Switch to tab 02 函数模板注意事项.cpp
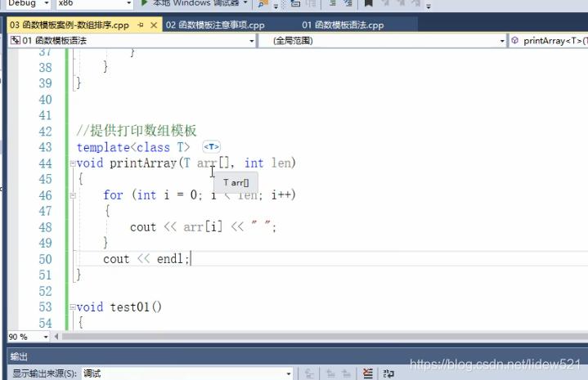588x380 pixels. pyautogui.click(x=215, y=25)
